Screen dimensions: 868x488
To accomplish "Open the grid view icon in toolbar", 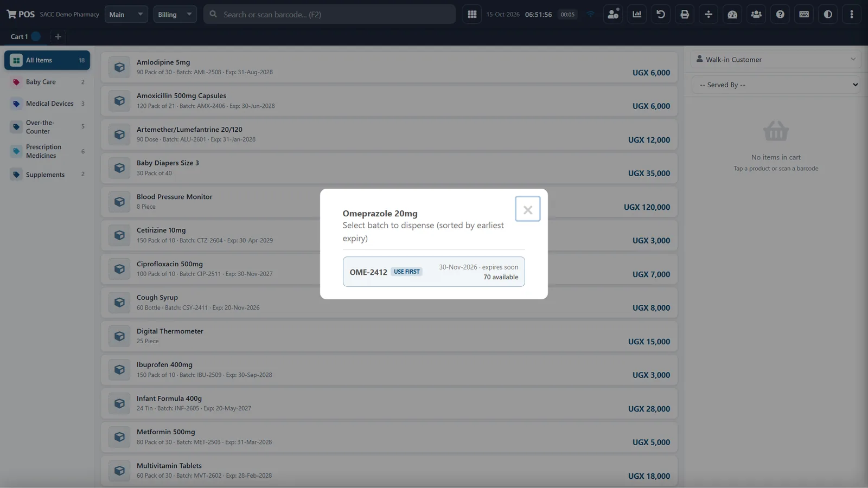I will pyautogui.click(x=472, y=15).
